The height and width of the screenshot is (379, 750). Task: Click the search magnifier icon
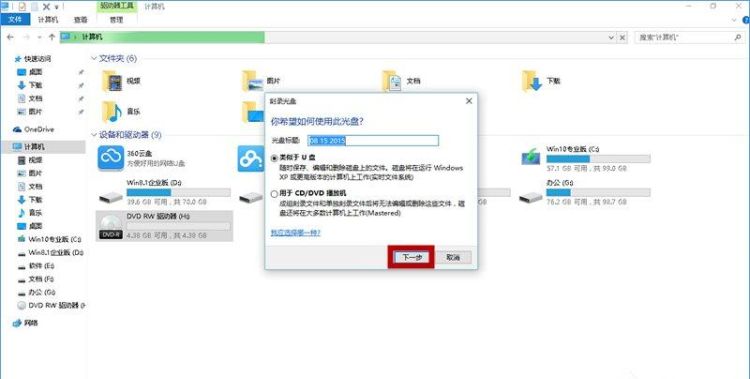click(x=738, y=37)
